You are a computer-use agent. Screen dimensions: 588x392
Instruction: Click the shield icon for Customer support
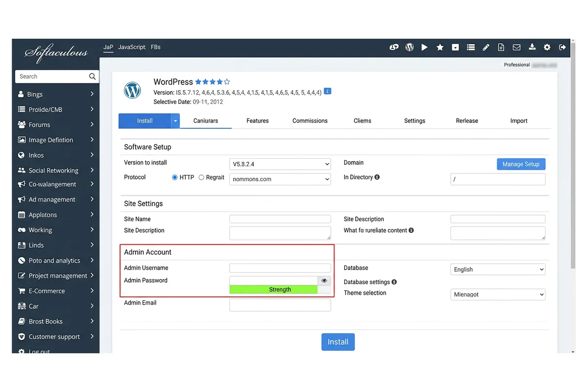[22, 337]
